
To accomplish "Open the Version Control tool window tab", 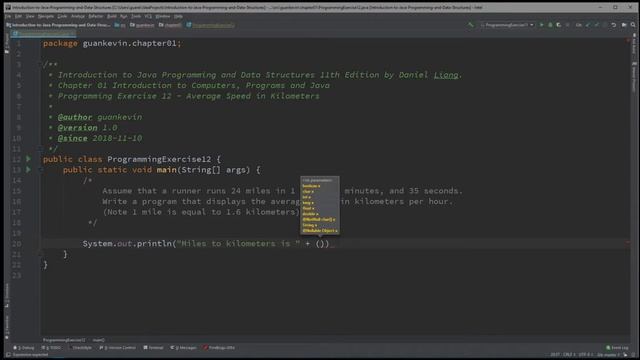I will coord(118,348).
